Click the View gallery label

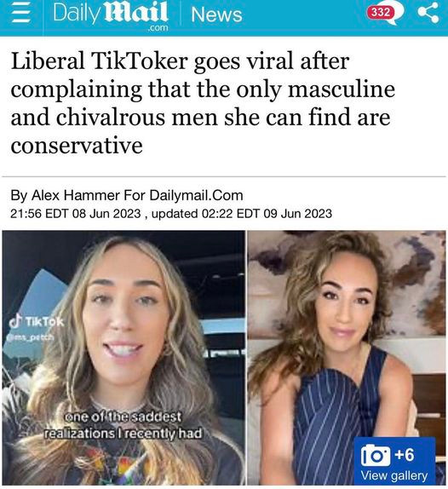(393, 475)
